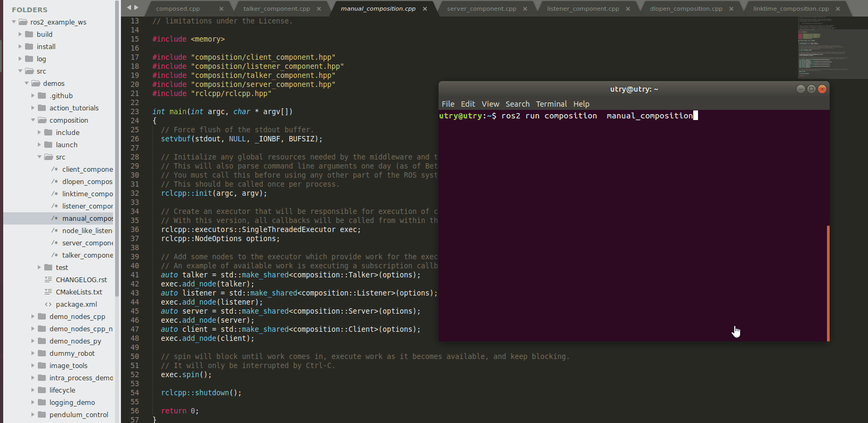
Task: Expand the launch folder arrow
Action: point(39,145)
